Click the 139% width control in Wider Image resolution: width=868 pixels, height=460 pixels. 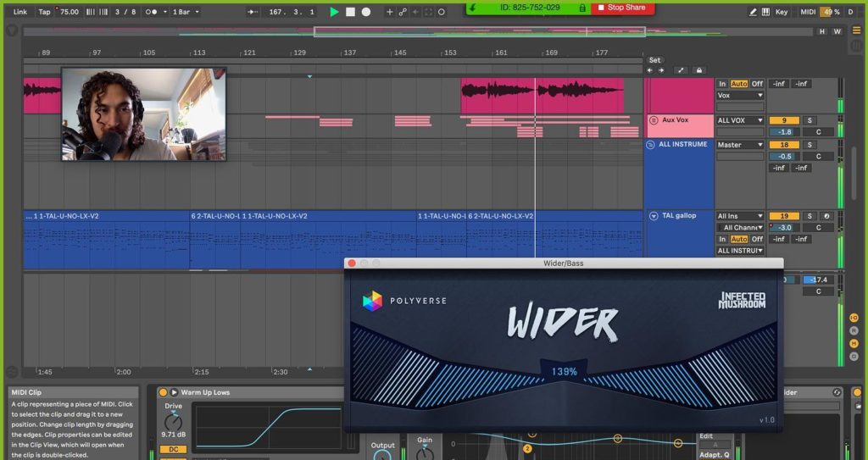[x=564, y=371]
